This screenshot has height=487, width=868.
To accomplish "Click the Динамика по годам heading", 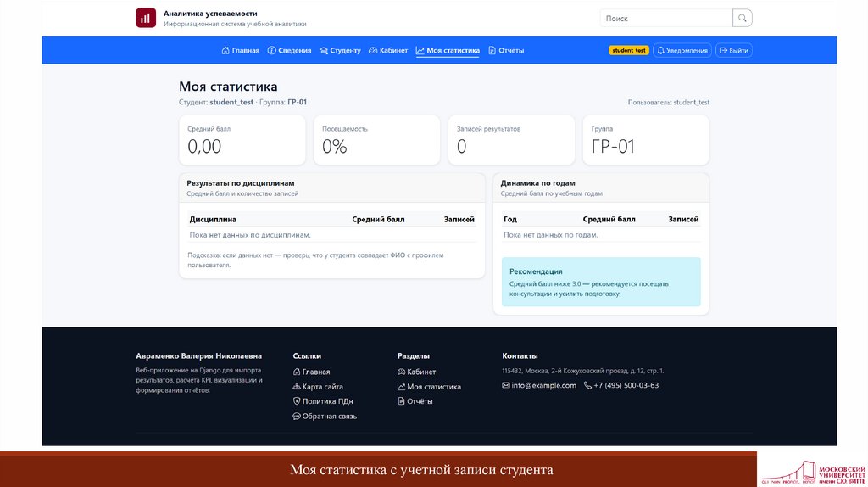I will point(537,182).
